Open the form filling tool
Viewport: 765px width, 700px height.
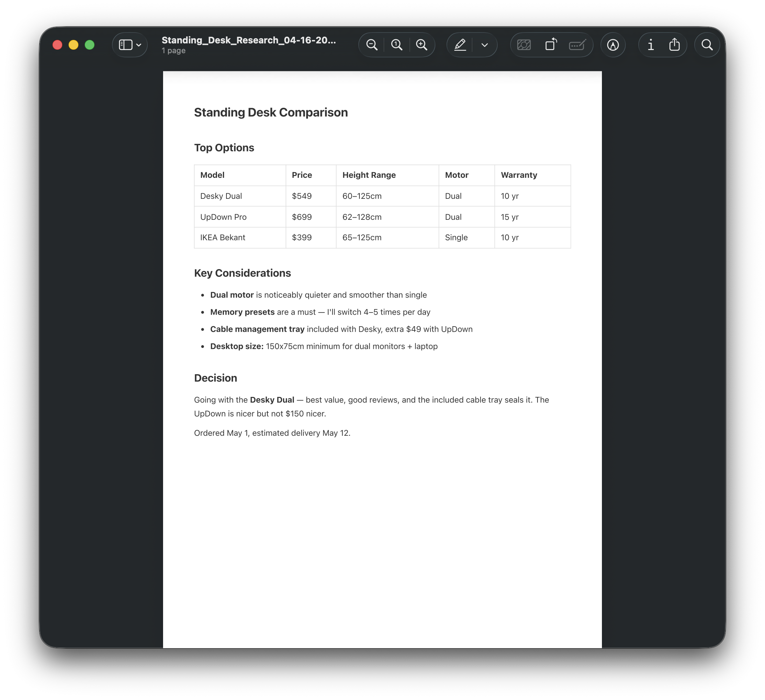pos(577,45)
